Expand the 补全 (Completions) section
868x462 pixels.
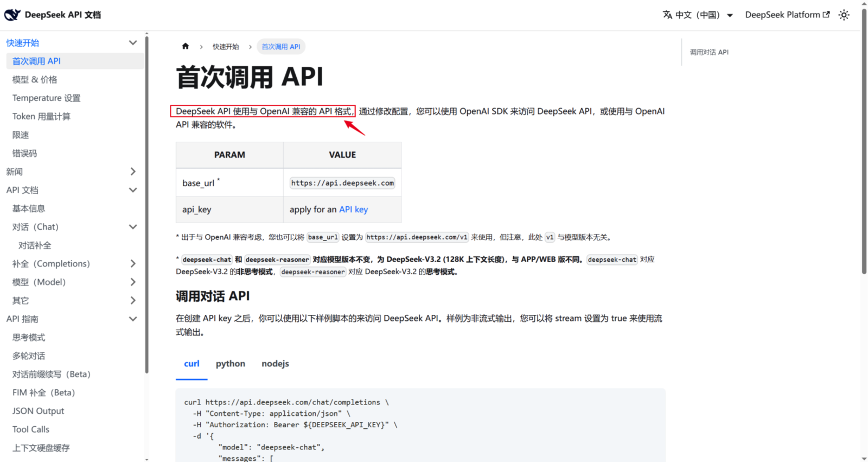coord(132,264)
